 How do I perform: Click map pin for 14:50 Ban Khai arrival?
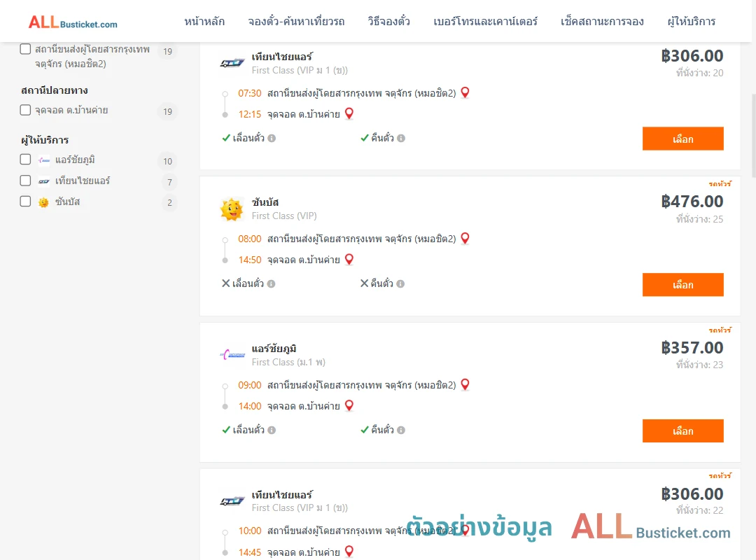click(x=349, y=259)
